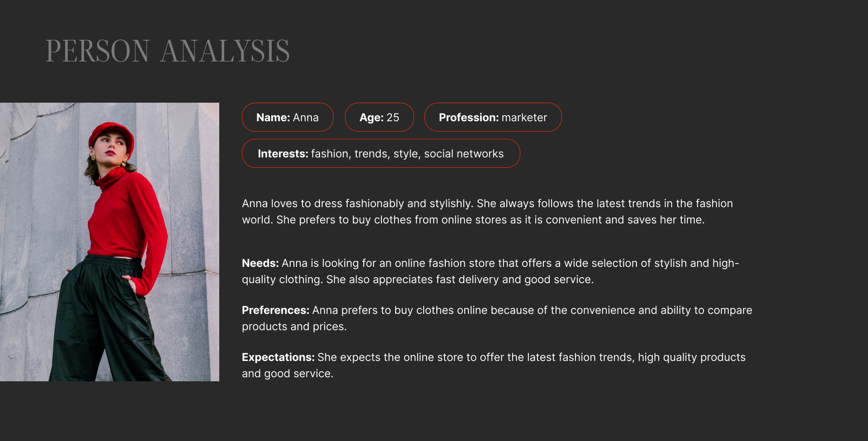Click the text "products and prices."

294,327
